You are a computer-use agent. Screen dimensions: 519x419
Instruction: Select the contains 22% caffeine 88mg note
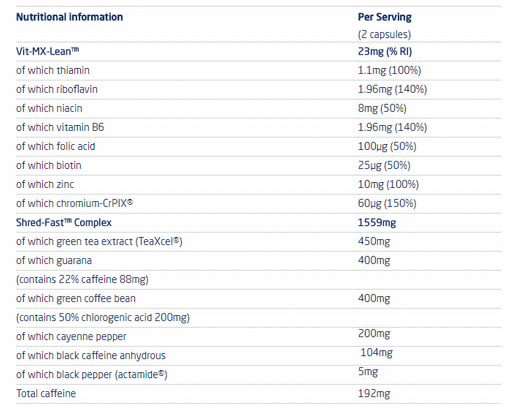pyautogui.click(x=82, y=279)
